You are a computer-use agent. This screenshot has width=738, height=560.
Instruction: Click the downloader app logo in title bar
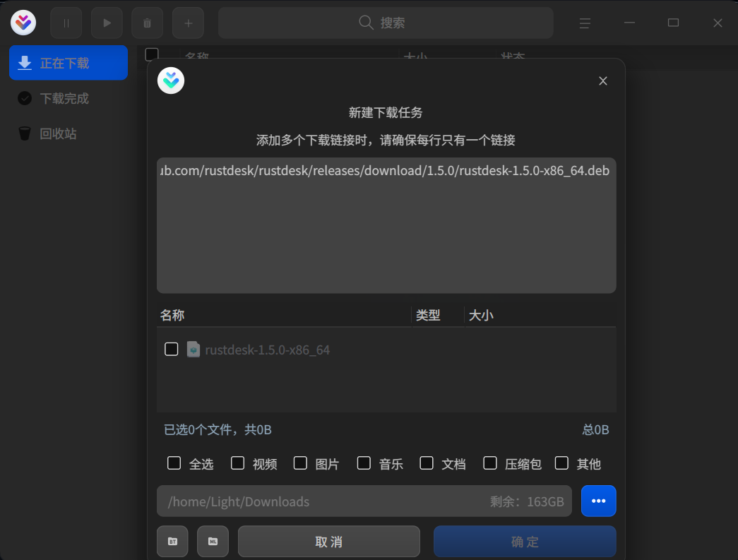23,23
